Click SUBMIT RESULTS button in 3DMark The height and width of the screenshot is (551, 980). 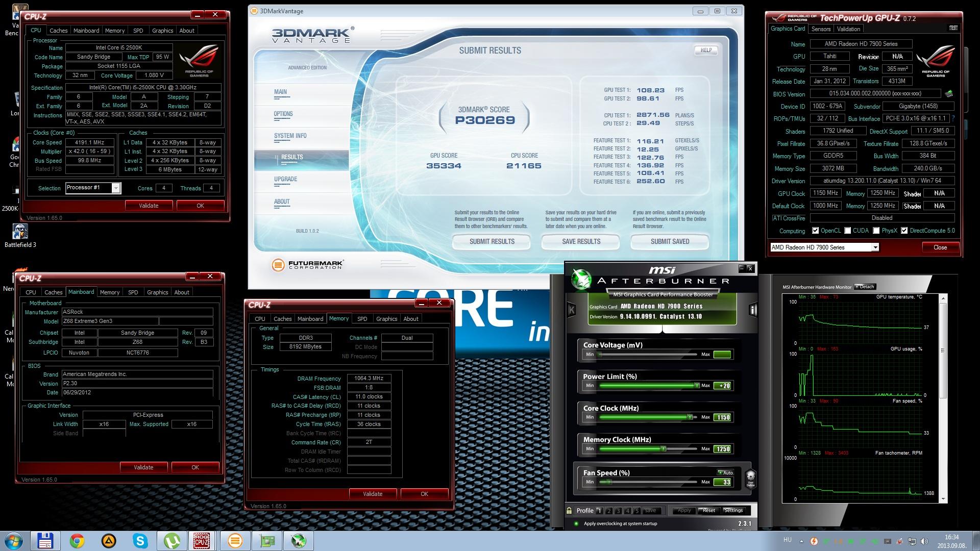[x=492, y=241]
